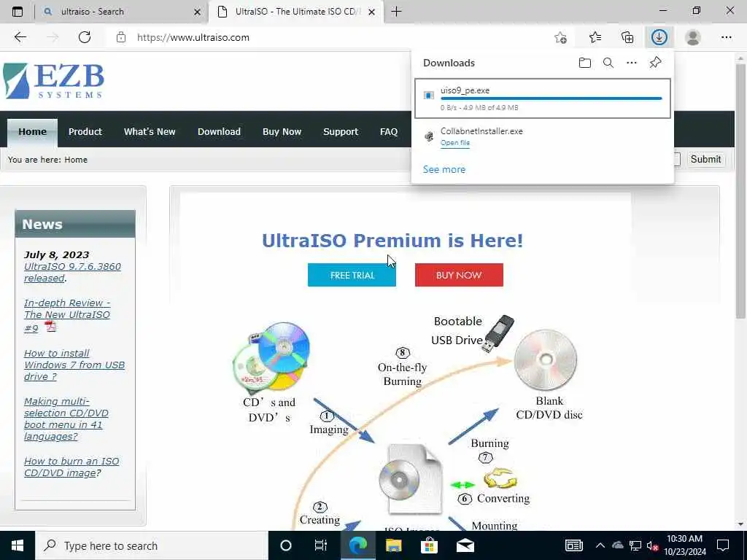
Task: Open In-depth Review - The New UltraISO link
Action: [x=67, y=315]
